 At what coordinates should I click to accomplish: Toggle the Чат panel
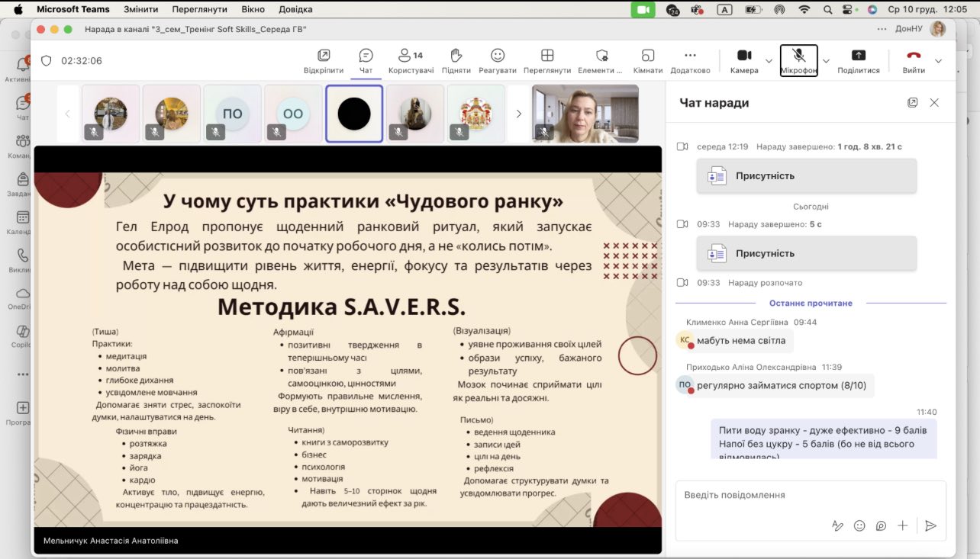pyautogui.click(x=366, y=56)
